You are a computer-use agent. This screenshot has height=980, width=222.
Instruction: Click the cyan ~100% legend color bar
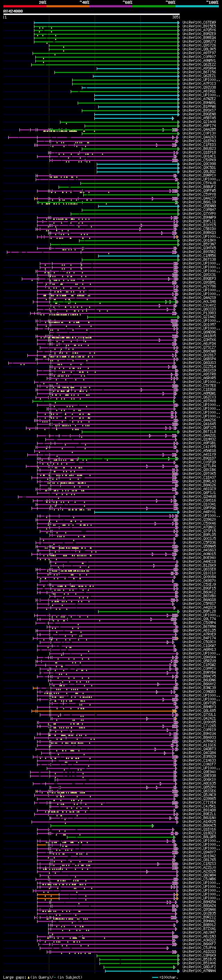[197, 6]
